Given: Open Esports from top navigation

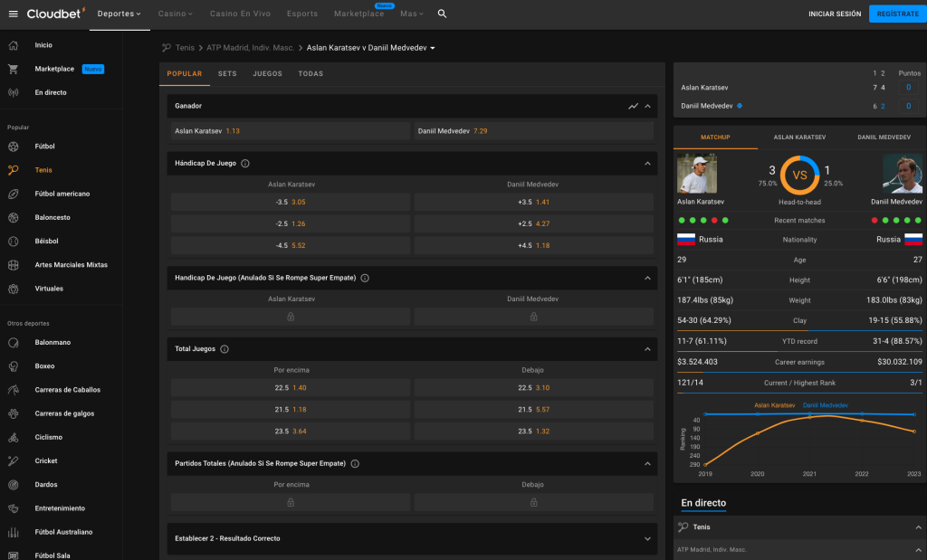Looking at the screenshot, I should (302, 14).
